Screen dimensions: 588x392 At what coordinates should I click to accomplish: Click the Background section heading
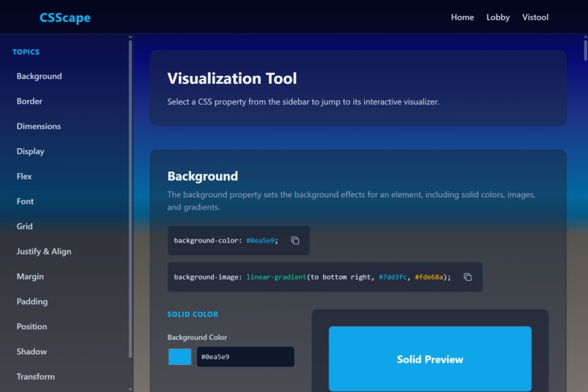(x=203, y=177)
